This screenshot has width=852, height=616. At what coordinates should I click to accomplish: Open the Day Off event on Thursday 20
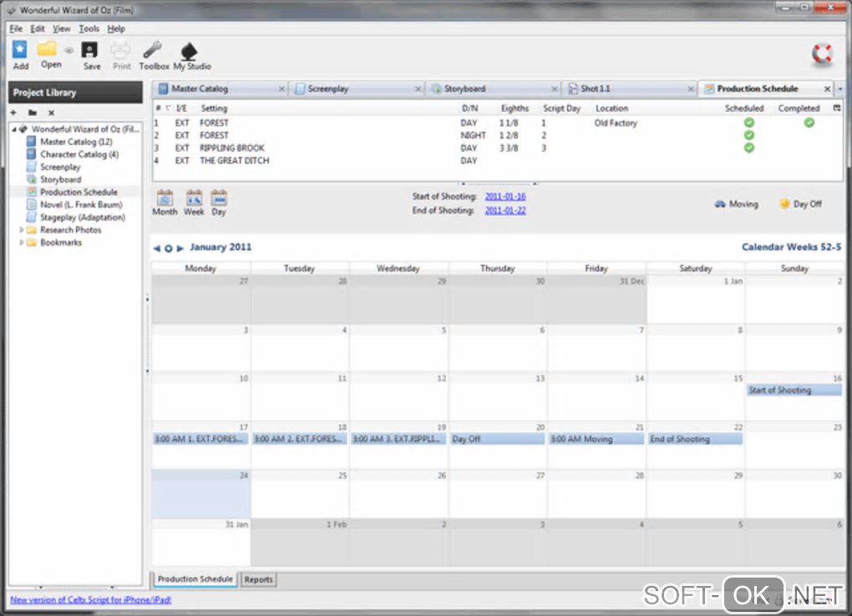pyautogui.click(x=497, y=439)
